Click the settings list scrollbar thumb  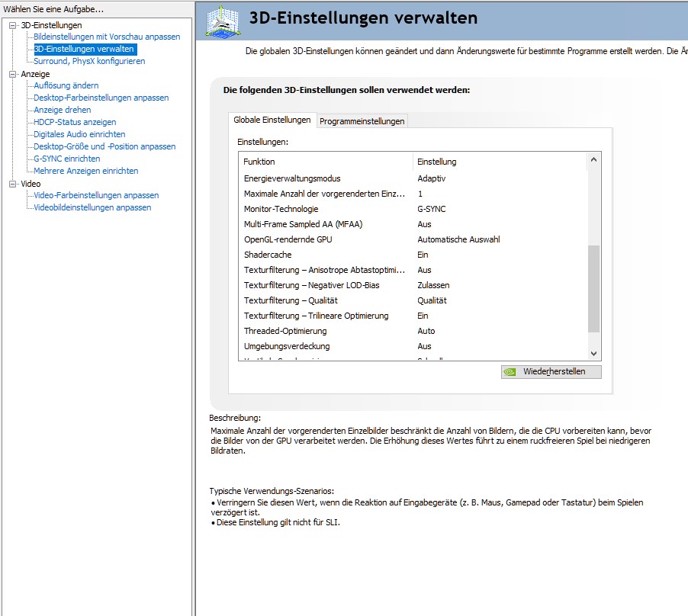[x=593, y=289]
